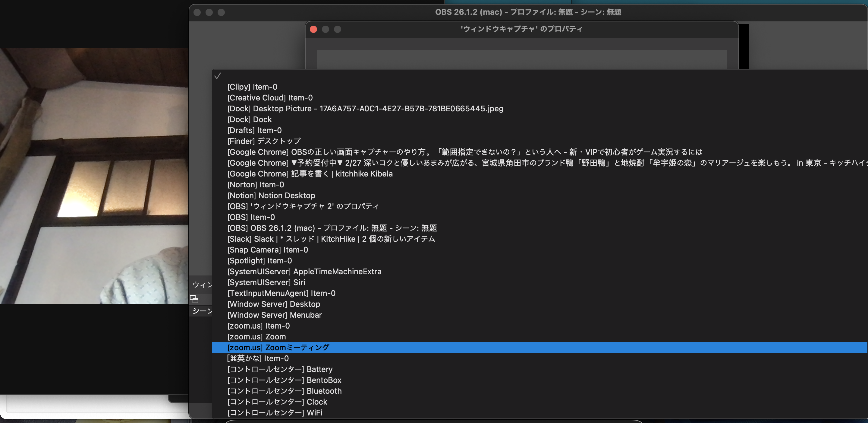Pick "[Finder] デスクトップ" as the capture window

[263, 141]
